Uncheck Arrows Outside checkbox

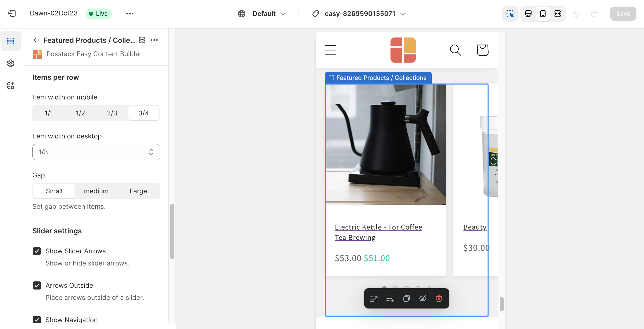point(37,285)
